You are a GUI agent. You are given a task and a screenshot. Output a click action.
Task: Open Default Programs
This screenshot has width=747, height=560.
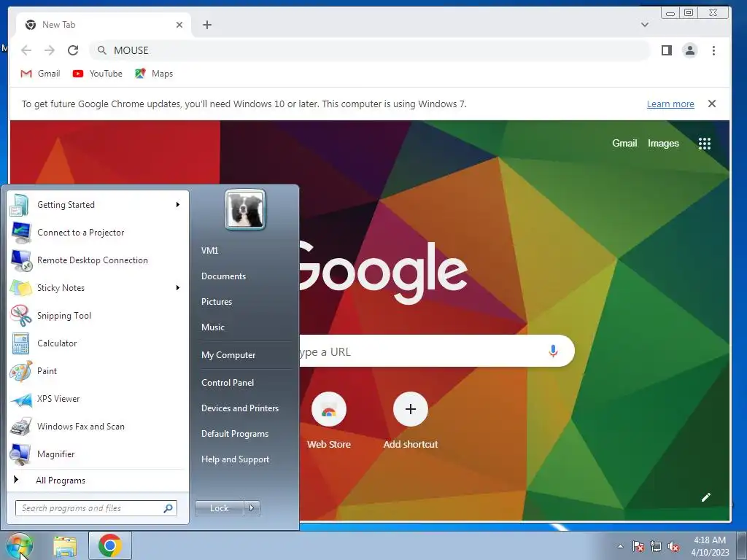coord(235,434)
